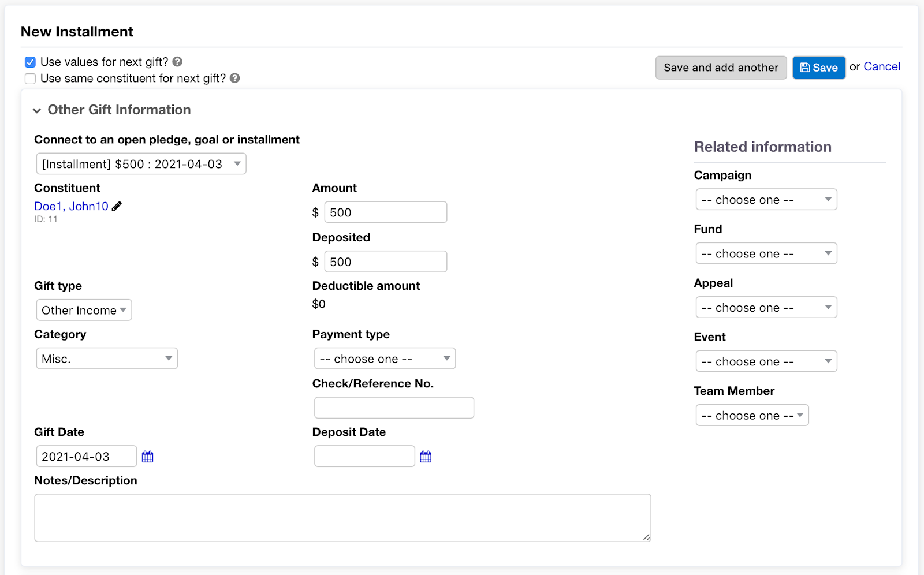Click into the Check/Reference No. field
Image resolution: width=924 pixels, height=575 pixels.
click(x=394, y=408)
